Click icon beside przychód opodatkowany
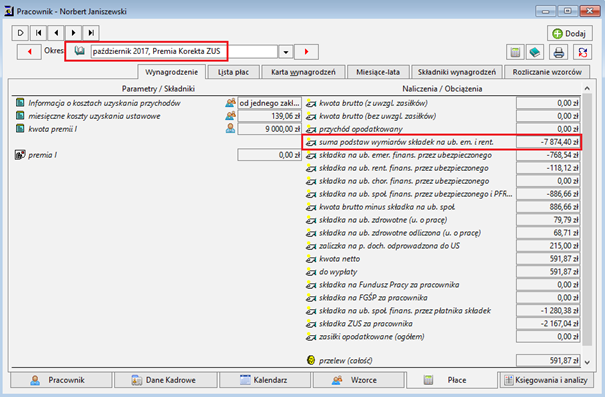The height and width of the screenshot is (397, 605). tap(311, 129)
